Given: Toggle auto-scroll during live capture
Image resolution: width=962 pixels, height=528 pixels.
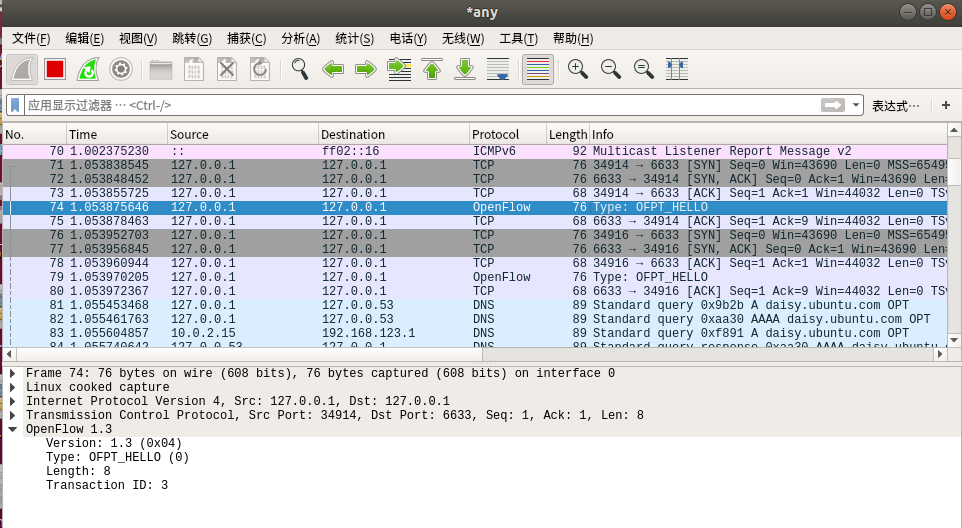Looking at the screenshot, I should click(x=498, y=69).
